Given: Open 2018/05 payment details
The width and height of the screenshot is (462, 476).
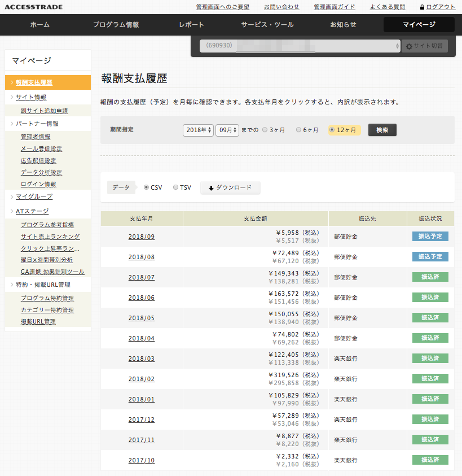Looking at the screenshot, I should [x=142, y=318].
